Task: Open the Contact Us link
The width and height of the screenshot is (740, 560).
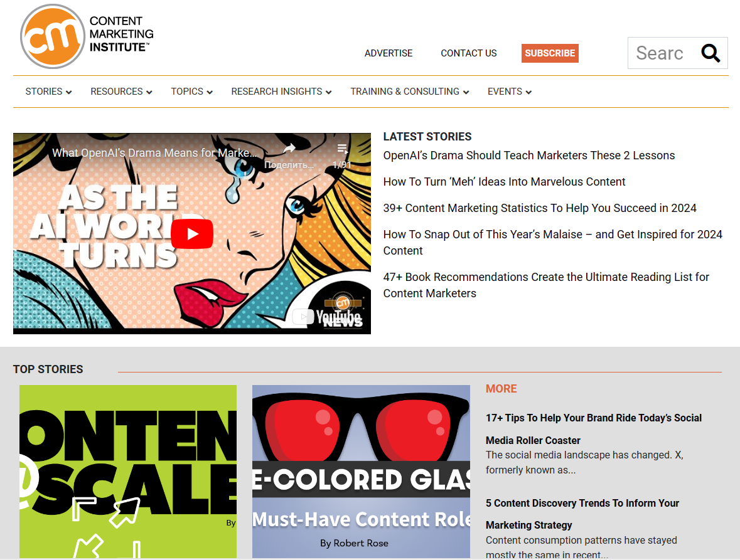Action: 469,53
